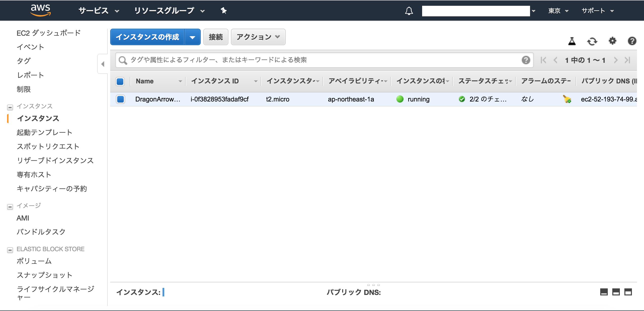Collapse the ELASTIC BLOCK STORE section
This screenshot has height=311, width=644.
(10, 250)
